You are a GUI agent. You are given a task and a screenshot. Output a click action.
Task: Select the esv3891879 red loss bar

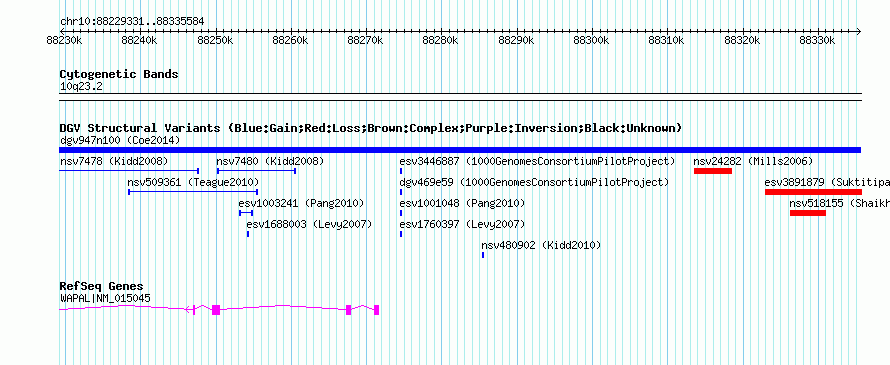pyautogui.click(x=813, y=192)
